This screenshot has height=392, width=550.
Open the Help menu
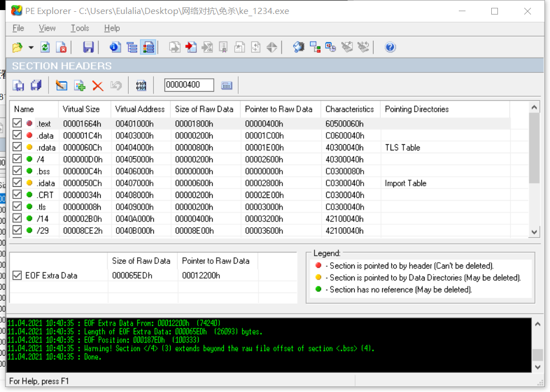112,28
